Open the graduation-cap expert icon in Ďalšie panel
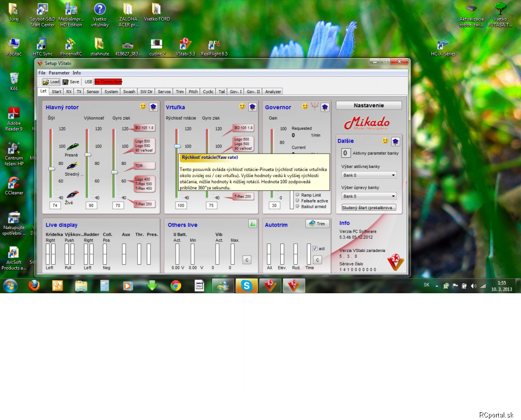 coord(395,142)
